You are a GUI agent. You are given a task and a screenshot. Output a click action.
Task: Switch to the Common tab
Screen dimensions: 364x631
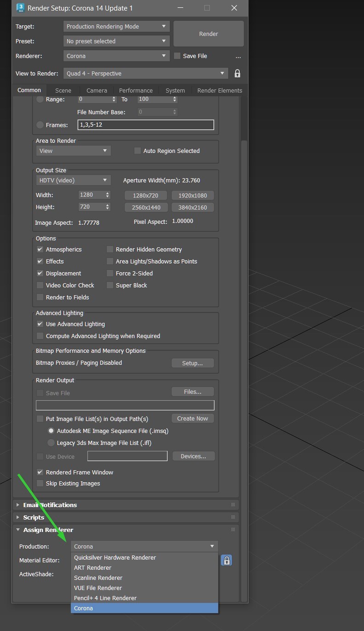pos(29,90)
